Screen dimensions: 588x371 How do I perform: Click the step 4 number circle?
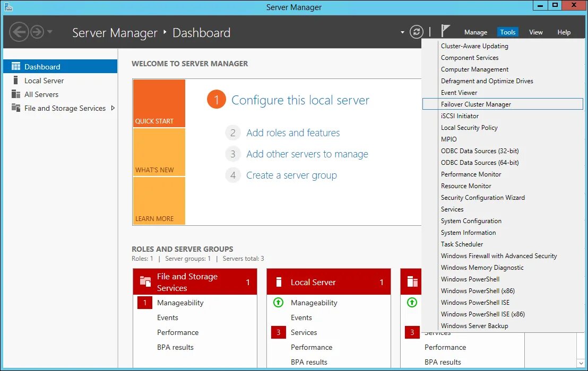coord(233,175)
